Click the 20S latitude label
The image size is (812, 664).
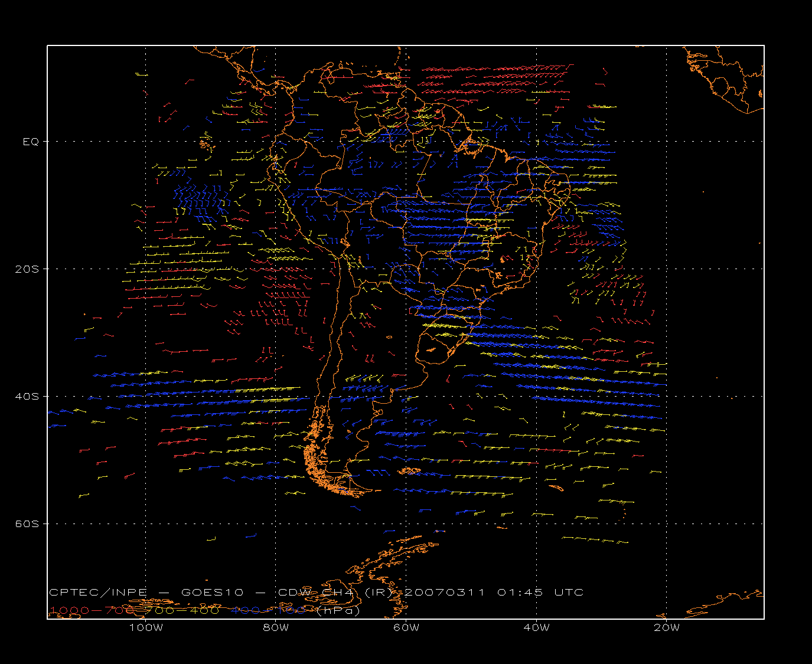click(x=27, y=269)
